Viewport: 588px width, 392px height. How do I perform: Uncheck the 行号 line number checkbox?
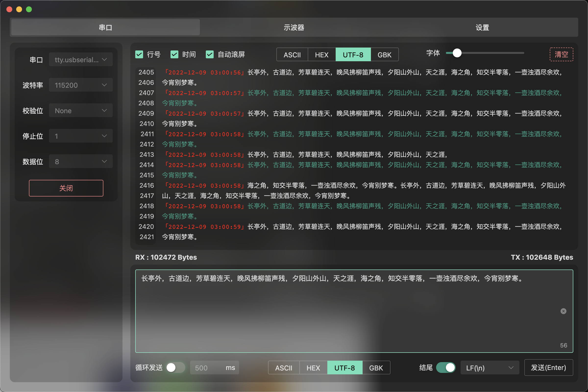139,54
